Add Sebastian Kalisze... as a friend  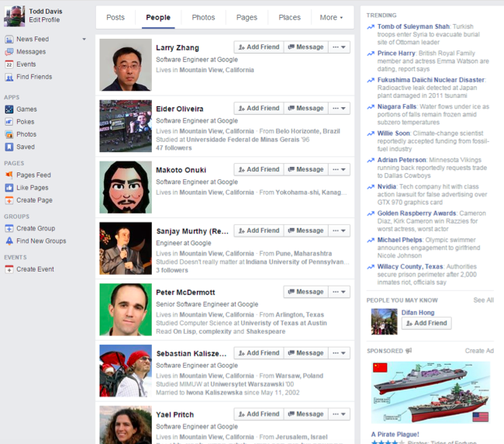tap(259, 353)
